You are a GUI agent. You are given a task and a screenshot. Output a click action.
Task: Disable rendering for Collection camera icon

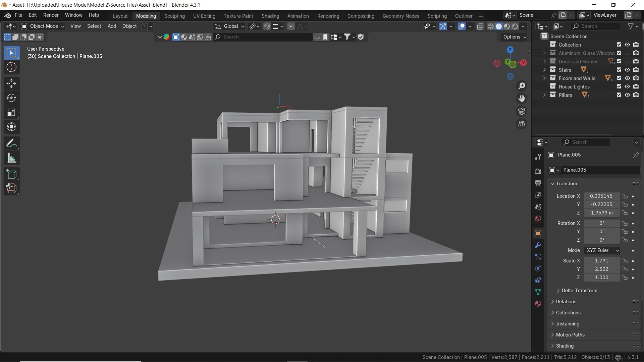click(636, 45)
